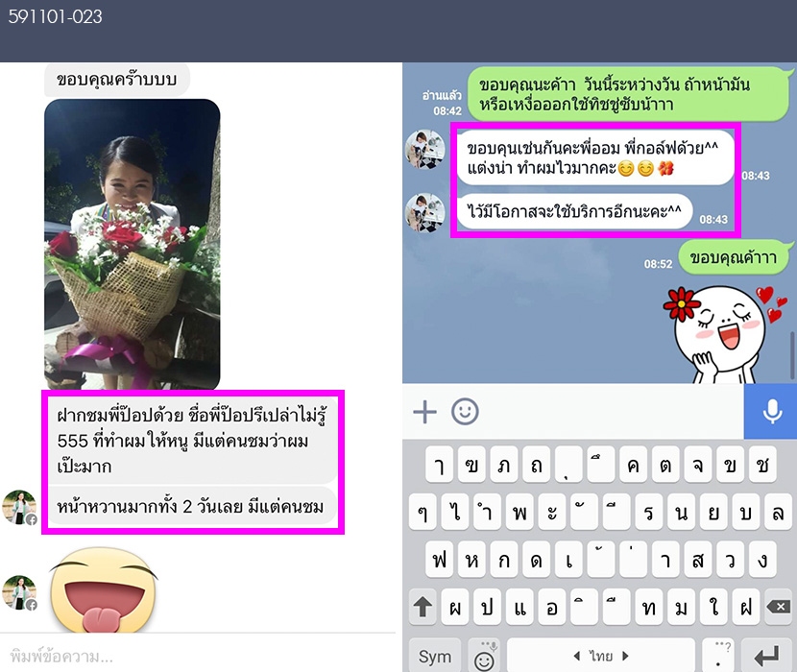This screenshot has width=797, height=672.
Task: Tap the Enter return key
Action: pos(767,656)
